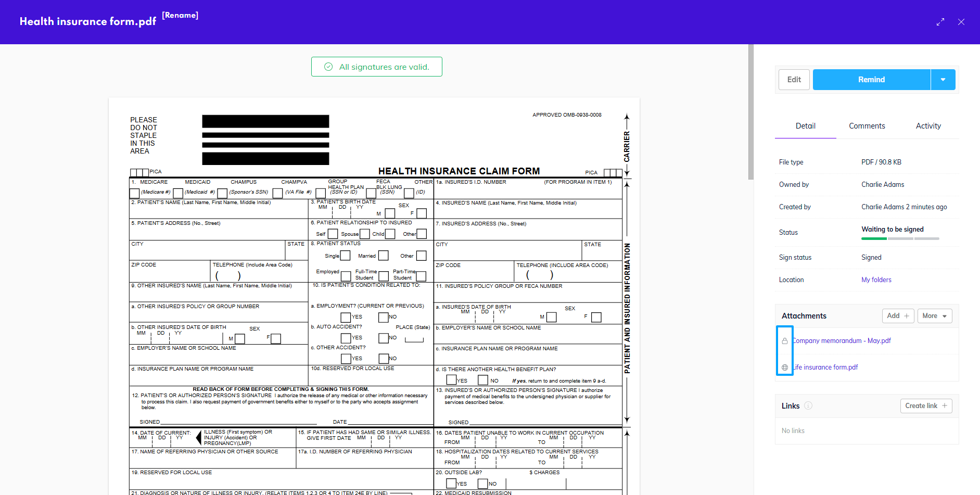Click Add to attach a file
This screenshot has width=980, height=495.
(897, 316)
